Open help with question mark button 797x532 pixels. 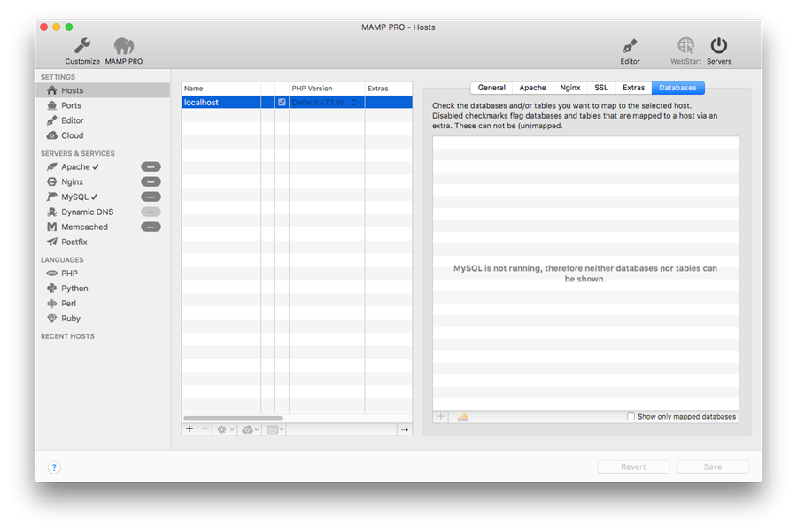54,467
